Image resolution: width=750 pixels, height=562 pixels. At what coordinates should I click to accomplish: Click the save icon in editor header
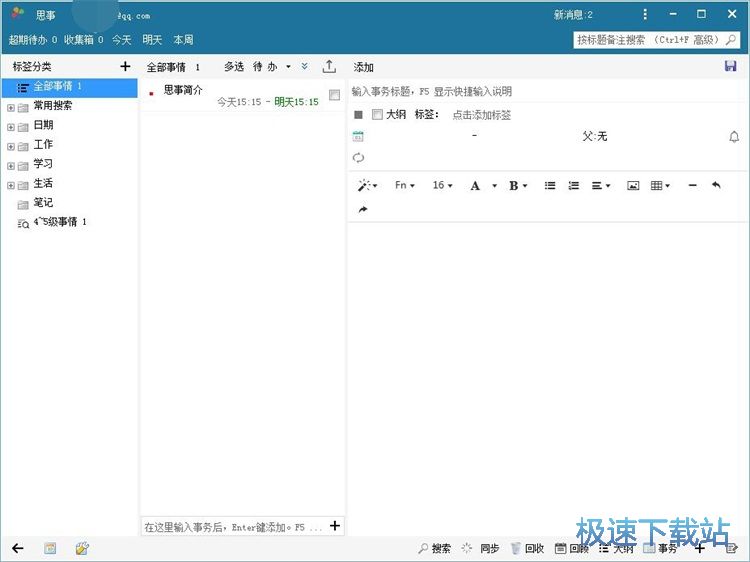(730, 66)
